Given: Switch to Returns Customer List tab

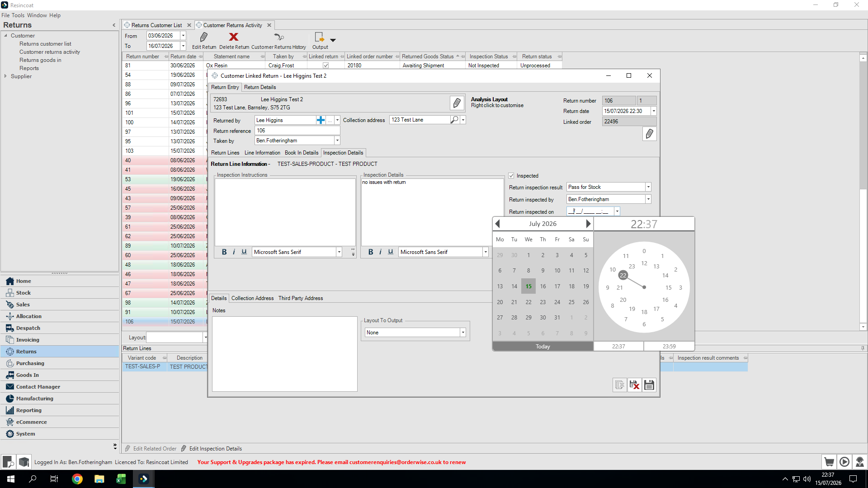Looking at the screenshot, I should click(156, 25).
